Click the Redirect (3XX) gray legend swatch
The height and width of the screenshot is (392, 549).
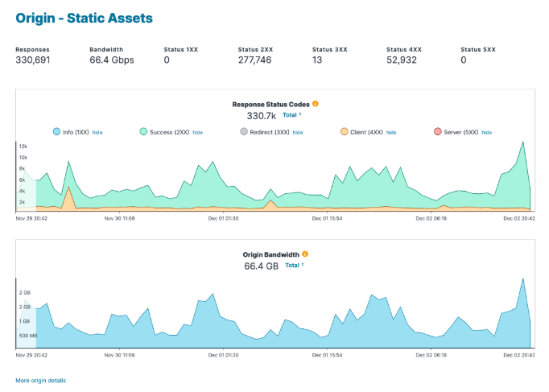coord(244,131)
